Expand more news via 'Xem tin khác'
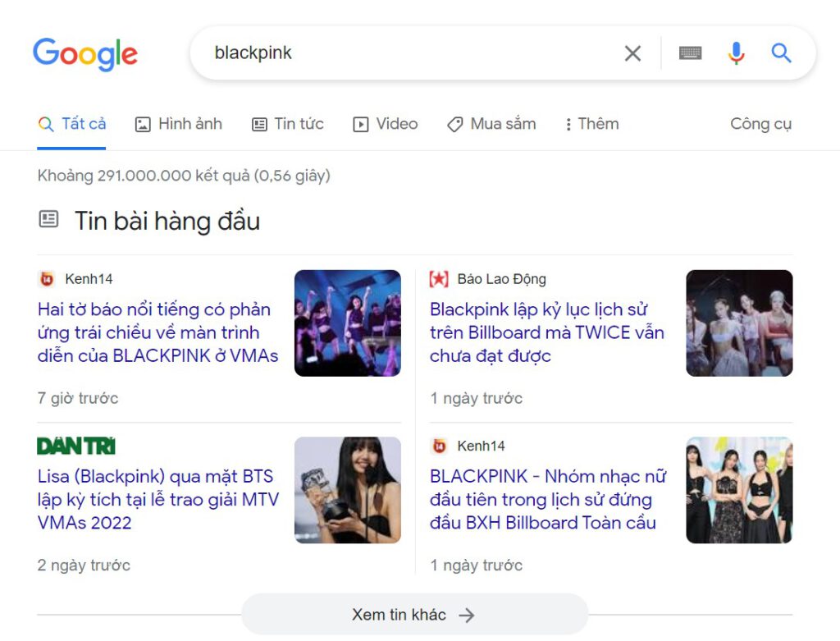Screen dimensions: 840x641 415,614
